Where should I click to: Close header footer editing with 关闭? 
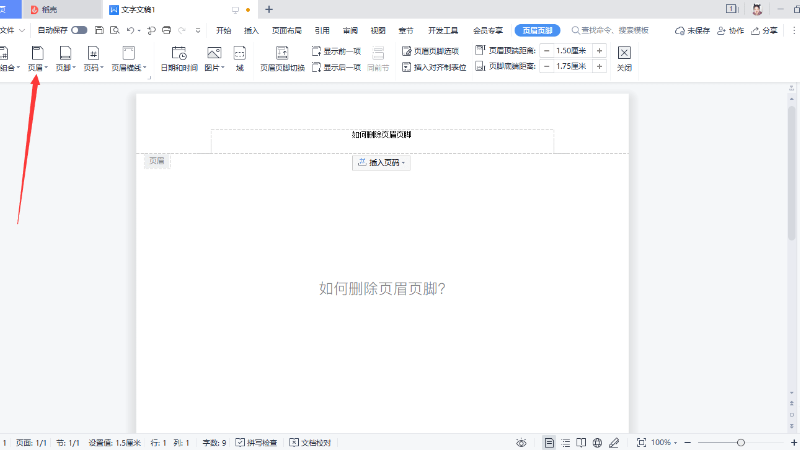(x=624, y=57)
